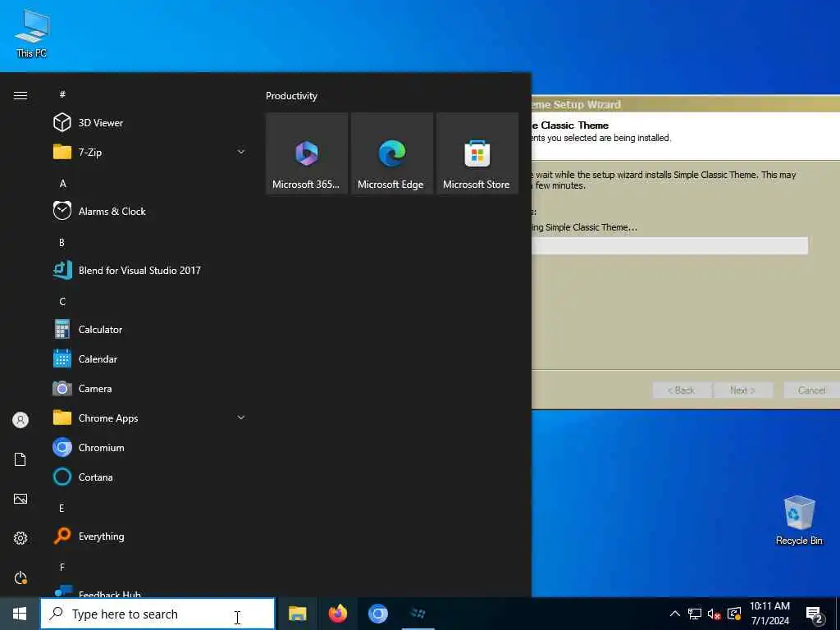
Task: Click the F letter header in app list
Action: coord(62,567)
